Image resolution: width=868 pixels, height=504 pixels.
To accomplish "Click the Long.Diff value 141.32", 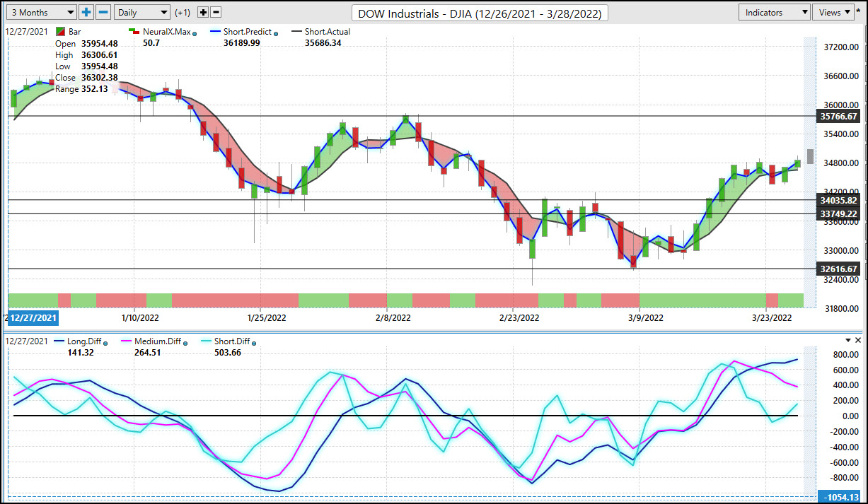I will (79, 352).
